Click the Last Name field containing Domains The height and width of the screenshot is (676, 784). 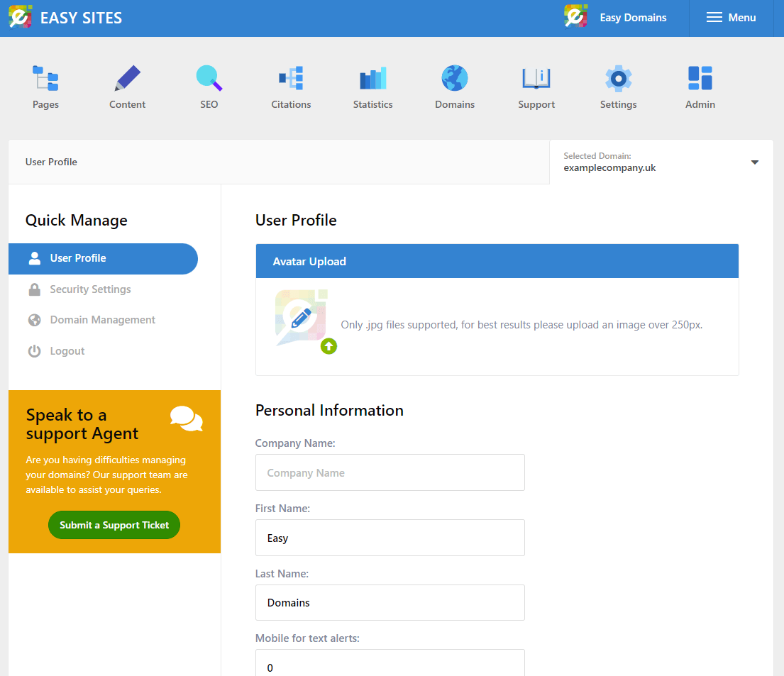pos(390,603)
